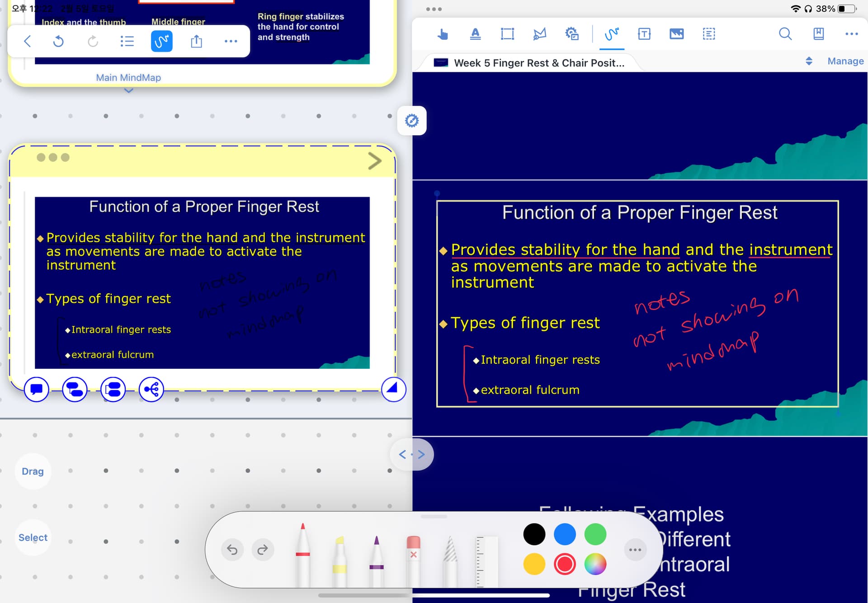Viewport: 868px width, 603px height.
Task: Add child node to selected card
Action: [x=75, y=389]
